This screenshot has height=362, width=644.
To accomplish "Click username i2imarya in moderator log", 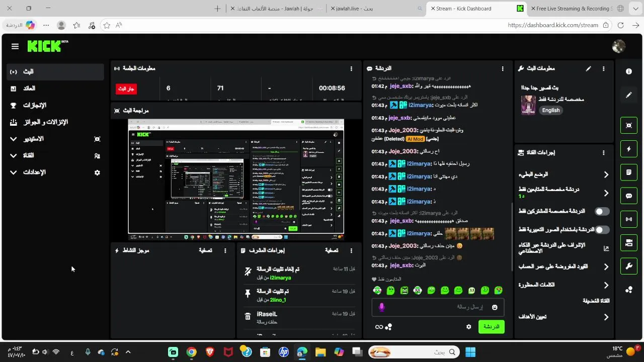I will pyautogui.click(x=280, y=278).
